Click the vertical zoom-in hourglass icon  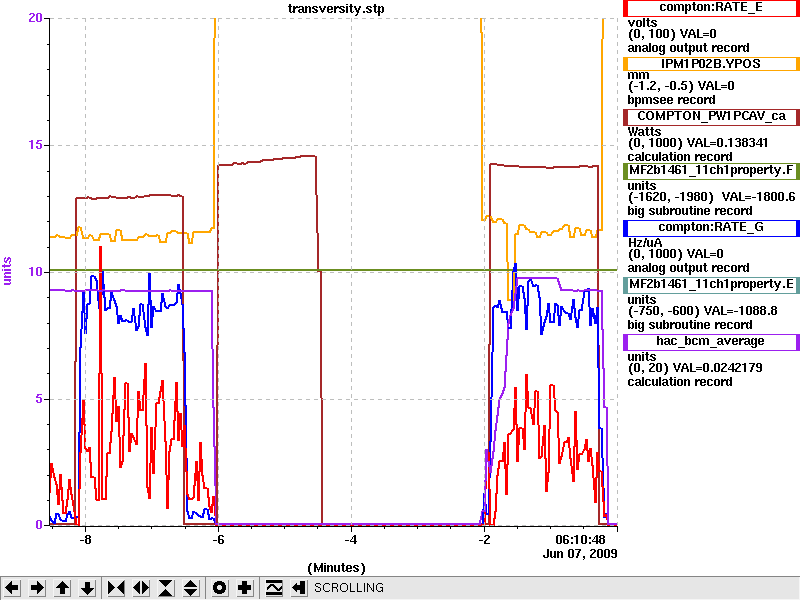click(166, 588)
